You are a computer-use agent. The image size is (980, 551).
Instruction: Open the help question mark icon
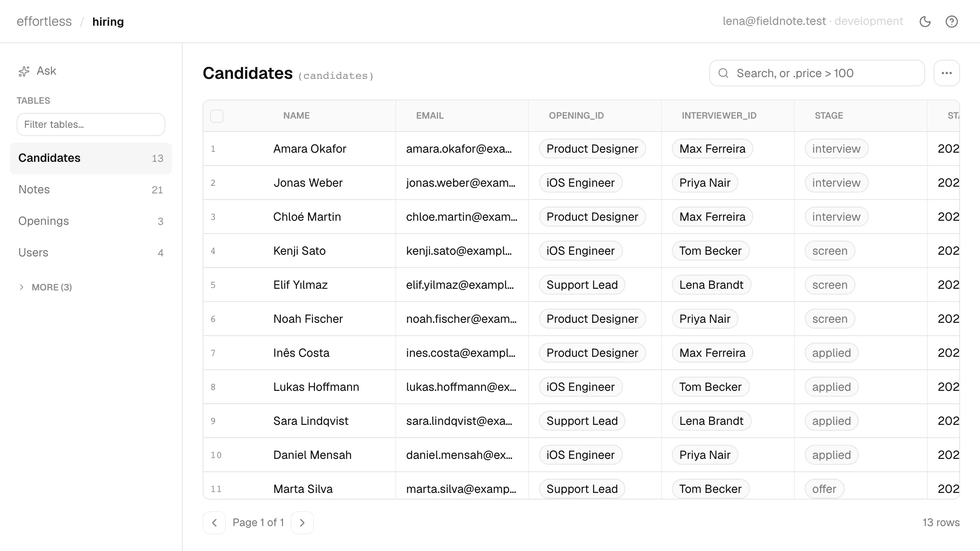(952, 22)
